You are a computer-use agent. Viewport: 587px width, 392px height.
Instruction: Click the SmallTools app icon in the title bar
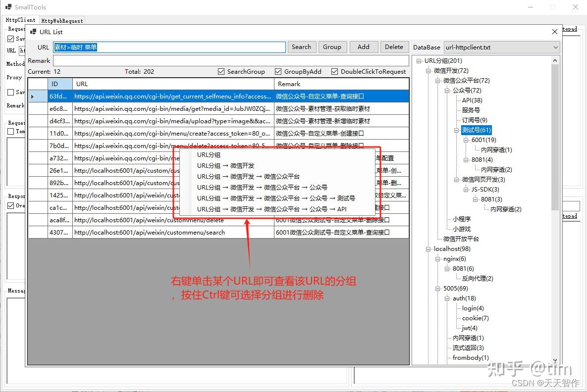[x=8, y=7]
